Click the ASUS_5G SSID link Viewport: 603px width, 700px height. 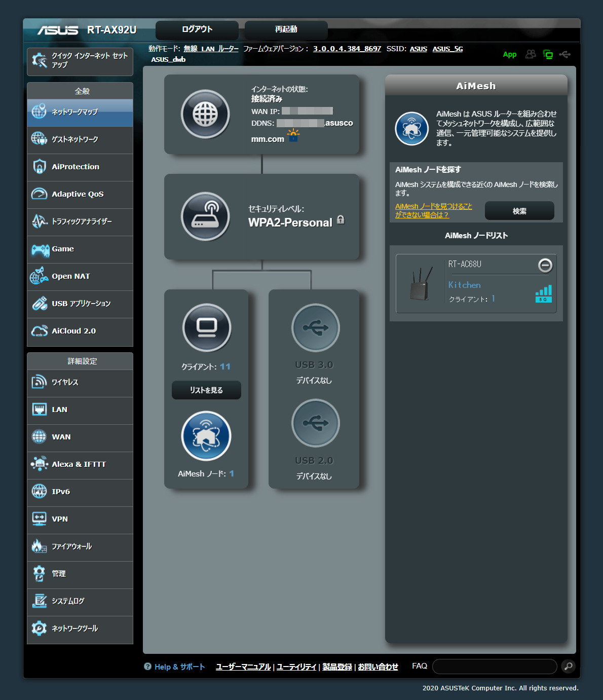tap(448, 49)
